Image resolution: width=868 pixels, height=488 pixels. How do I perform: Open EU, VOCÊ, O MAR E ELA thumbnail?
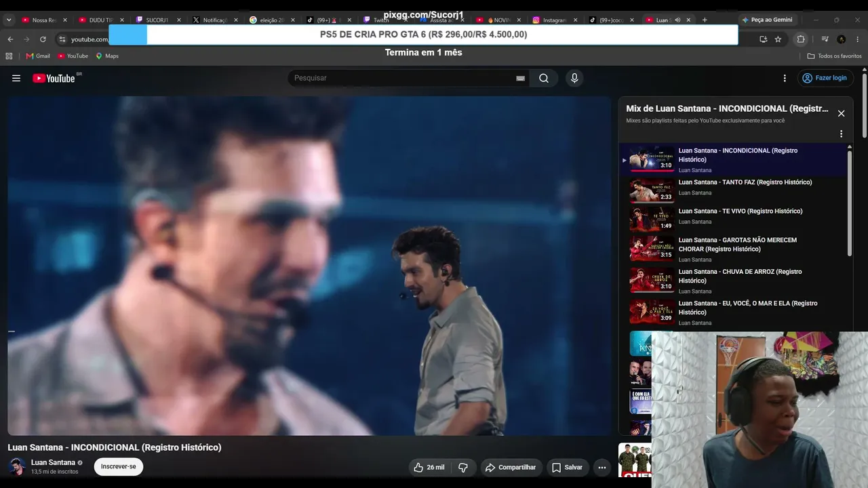coord(652,312)
